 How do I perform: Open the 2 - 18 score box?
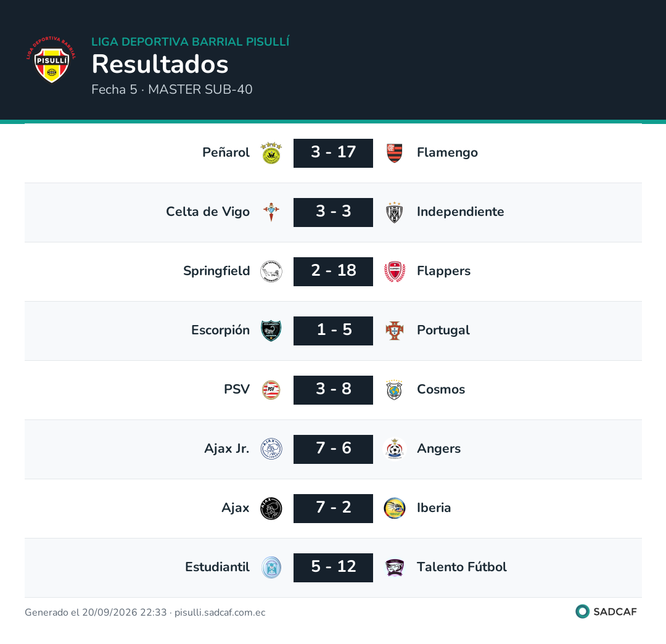pos(333,271)
